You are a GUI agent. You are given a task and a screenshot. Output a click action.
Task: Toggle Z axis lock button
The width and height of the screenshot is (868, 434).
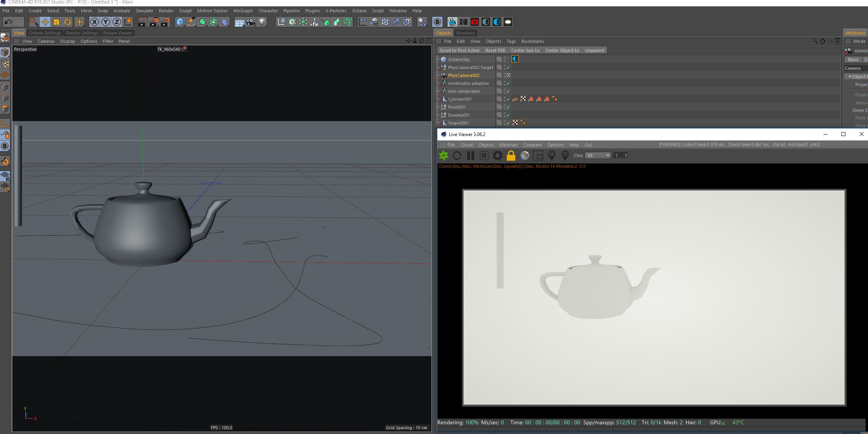coord(117,22)
